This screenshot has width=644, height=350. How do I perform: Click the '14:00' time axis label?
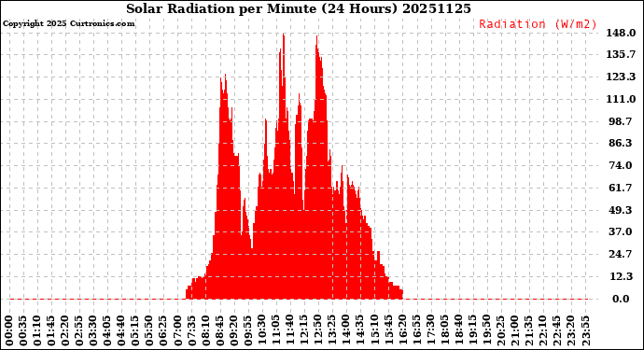pos(346,331)
